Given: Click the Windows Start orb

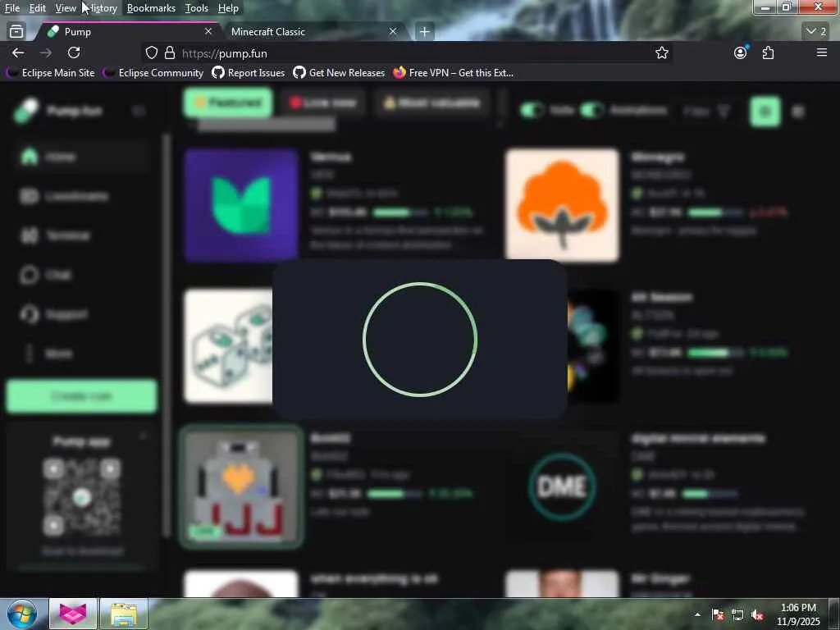Looking at the screenshot, I should tap(22, 614).
